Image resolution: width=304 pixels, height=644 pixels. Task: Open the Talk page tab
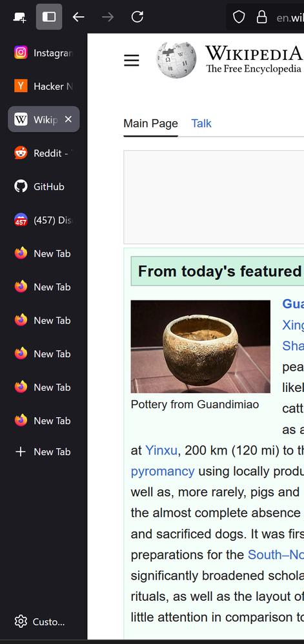point(201,123)
